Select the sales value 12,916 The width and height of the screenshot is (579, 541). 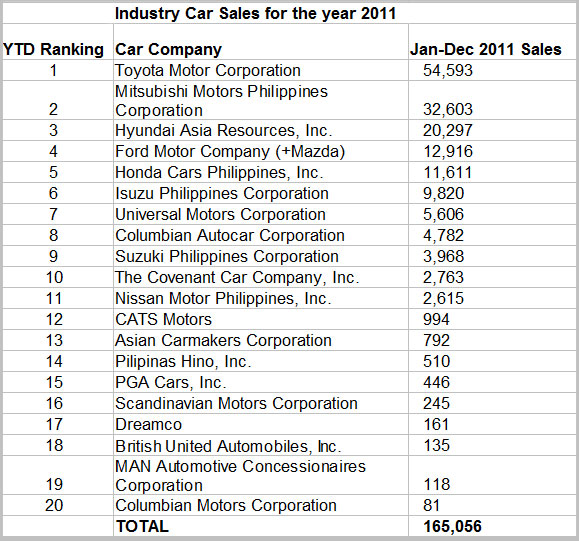click(448, 151)
